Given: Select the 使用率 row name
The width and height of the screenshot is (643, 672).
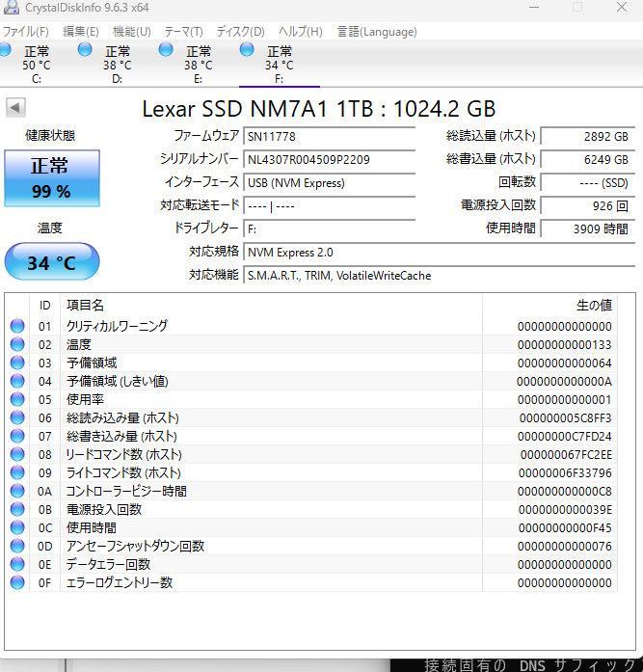Looking at the screenshot, I should point(85,399).
